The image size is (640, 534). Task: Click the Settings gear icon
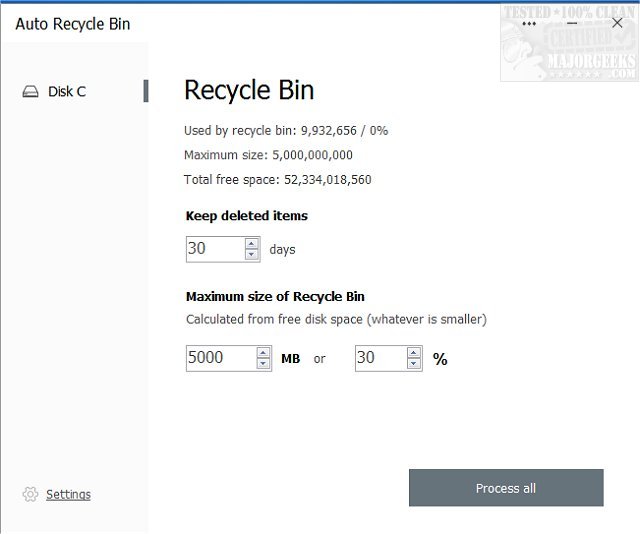[x=30, y=494]
